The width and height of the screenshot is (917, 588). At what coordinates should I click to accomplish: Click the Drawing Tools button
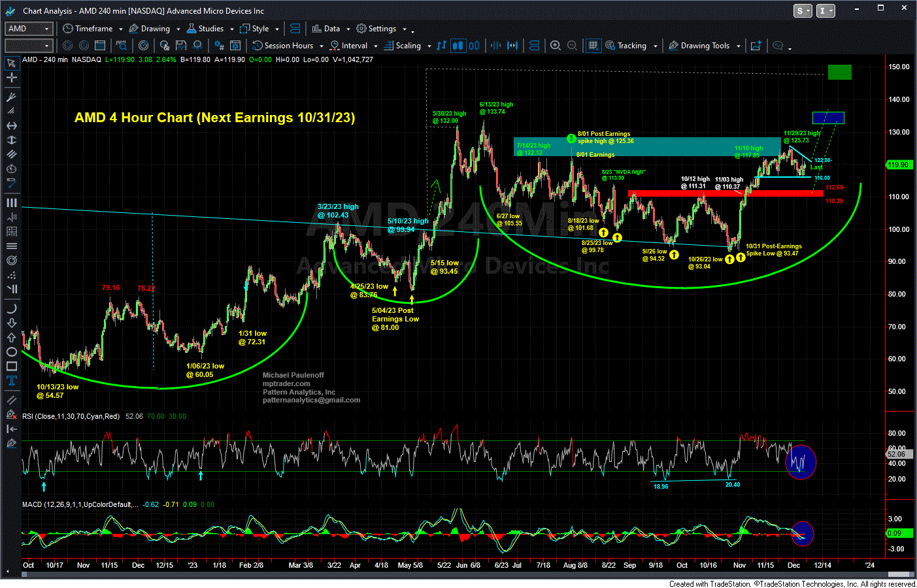tap(699, 46)
